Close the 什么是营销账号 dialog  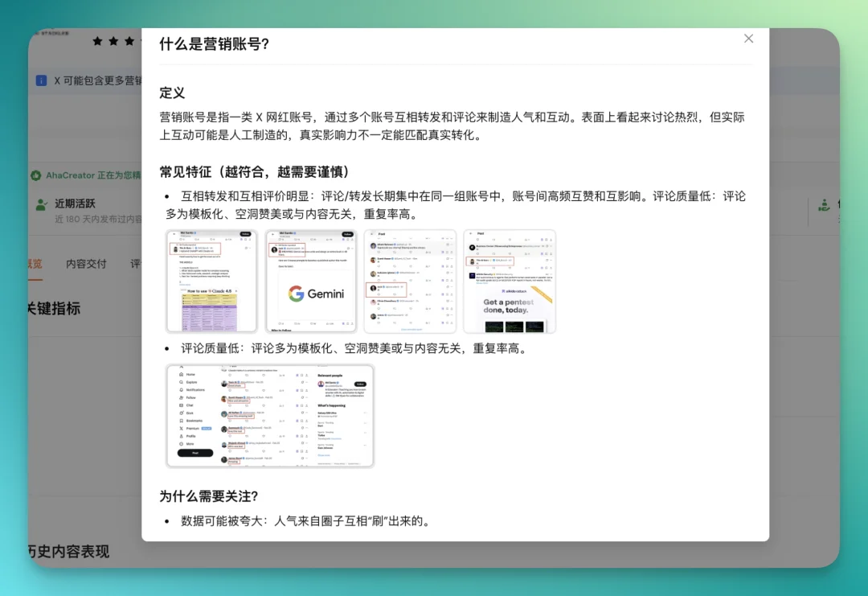click(748, 38)
